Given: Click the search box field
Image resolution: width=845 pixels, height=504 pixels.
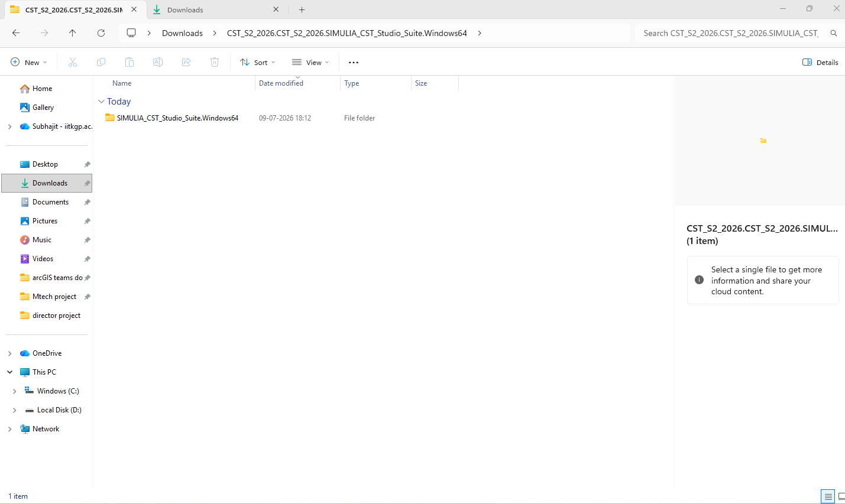Looking at the screenshot, I should coord(731,33).
